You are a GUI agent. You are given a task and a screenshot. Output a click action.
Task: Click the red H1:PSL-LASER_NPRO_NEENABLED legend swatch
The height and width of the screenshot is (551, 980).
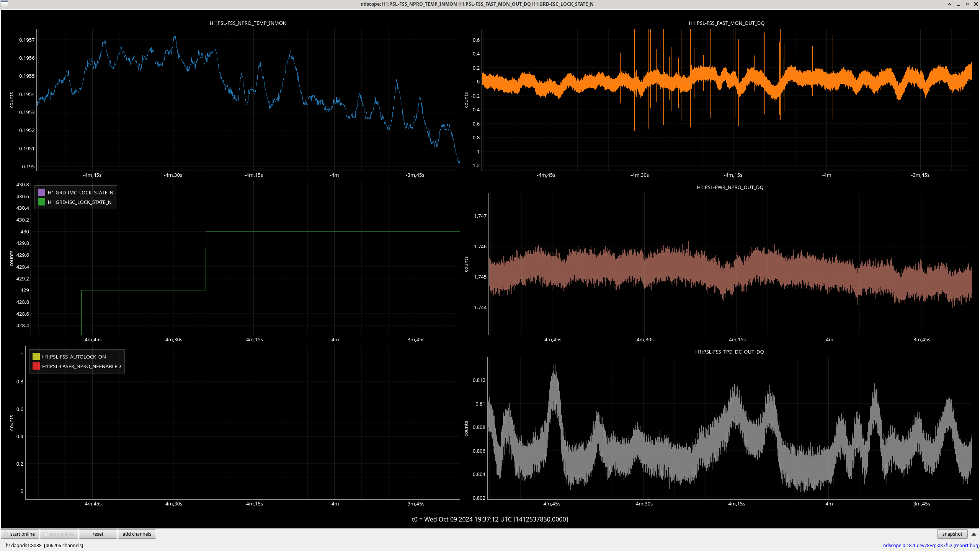click(x=36, y=366)
